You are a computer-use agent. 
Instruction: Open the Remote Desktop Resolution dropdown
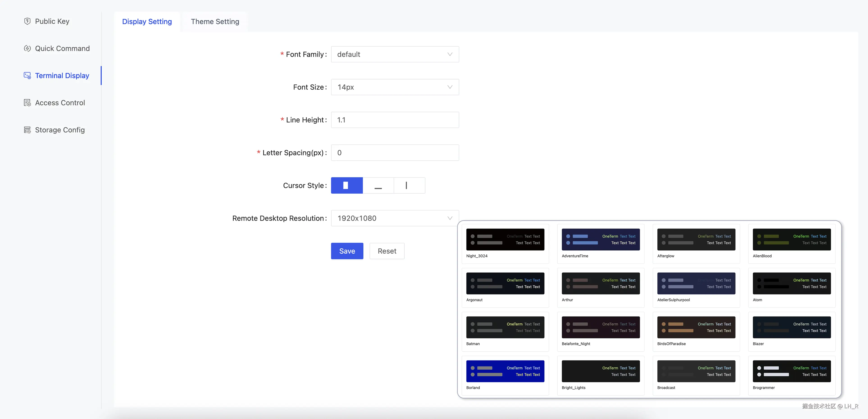pos(394,218)
